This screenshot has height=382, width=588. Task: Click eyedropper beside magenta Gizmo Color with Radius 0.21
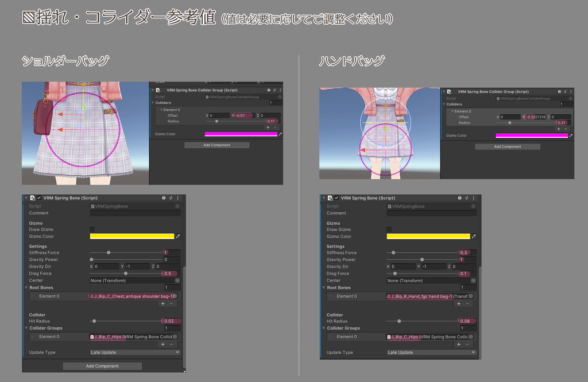571,136
